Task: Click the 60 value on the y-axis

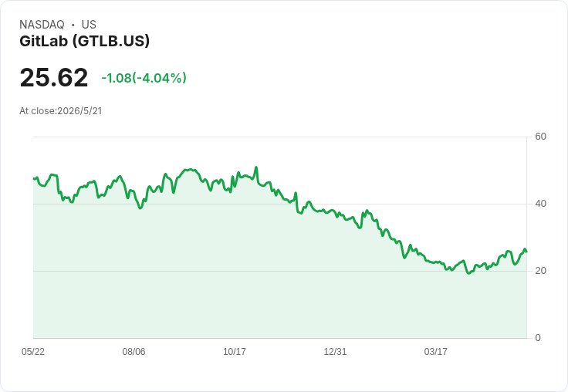Action: click(540, 137)
